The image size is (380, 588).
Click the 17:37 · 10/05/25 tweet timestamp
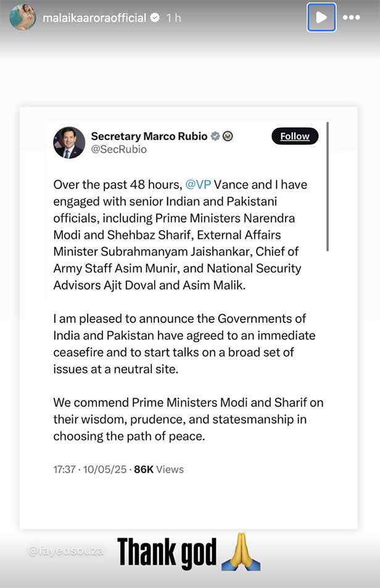pos(90,469)
